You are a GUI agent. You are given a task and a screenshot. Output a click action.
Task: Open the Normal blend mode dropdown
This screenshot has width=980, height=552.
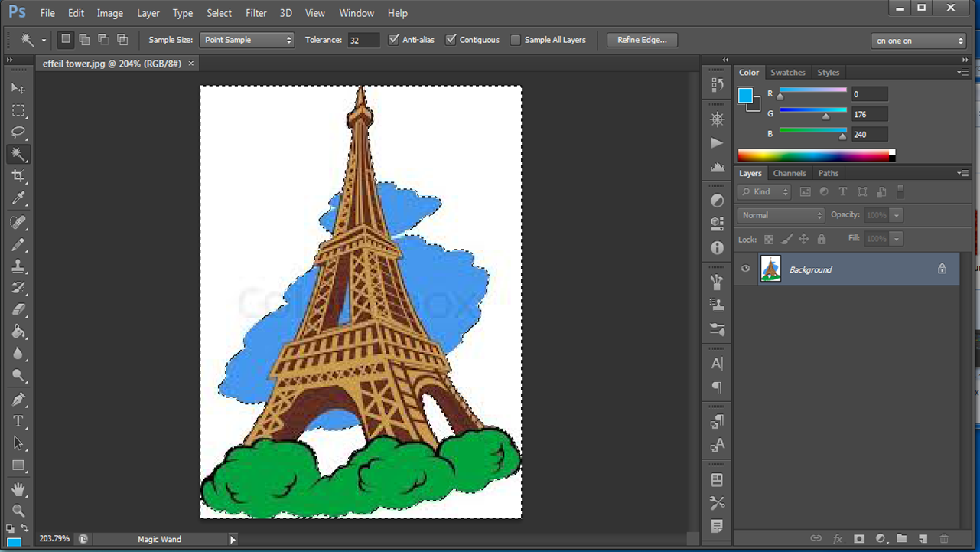[780, 215]
